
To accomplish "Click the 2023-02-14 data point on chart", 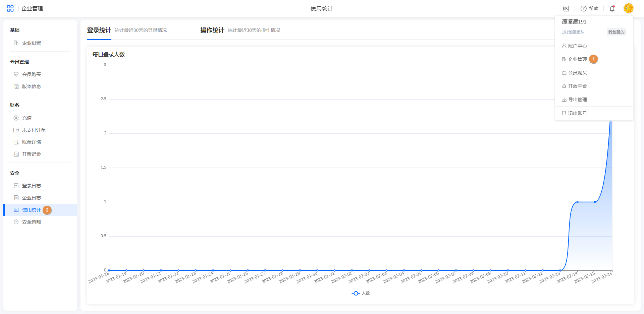I will click(x=577, y=202).
